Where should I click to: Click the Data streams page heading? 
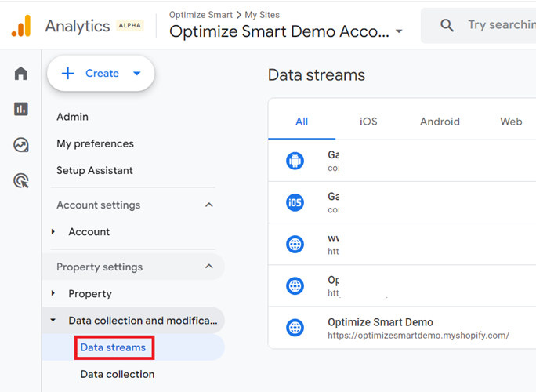317,75
